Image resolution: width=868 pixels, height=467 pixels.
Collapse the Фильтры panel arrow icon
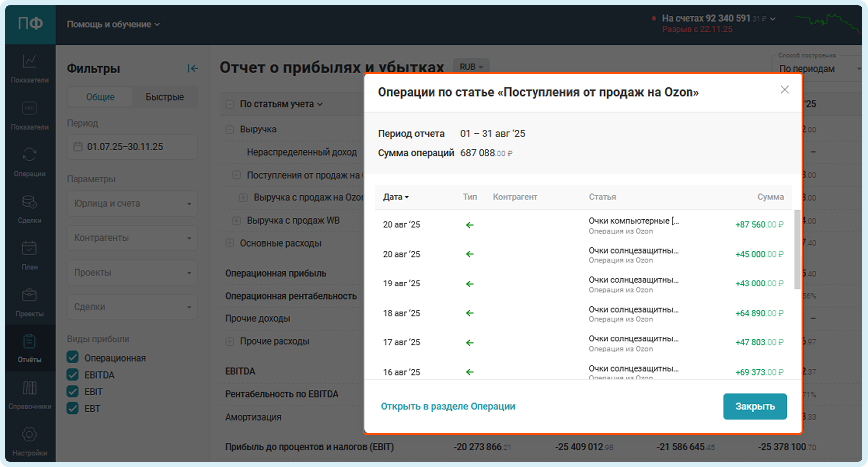(x=193, y=69)
